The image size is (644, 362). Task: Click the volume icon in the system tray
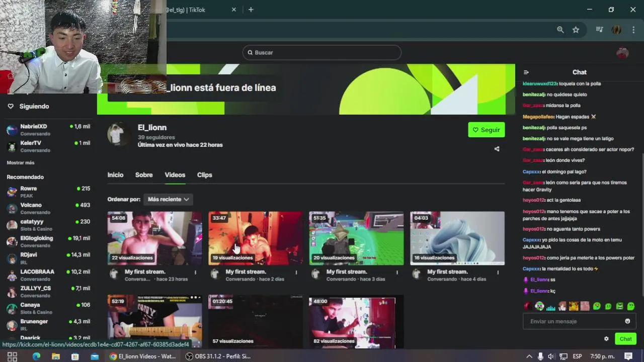[x=551, y=356]
